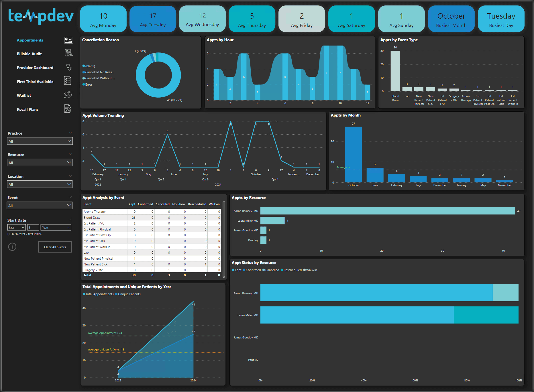
Task: Select the Busiest Month October card
Action: click(451, 19)
